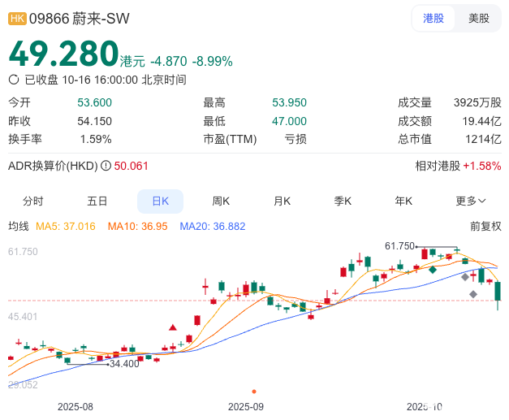This screenshot has height=420, width=509.
Task: Click the 相对港股 +1.58% link
Action: (459, 166)
